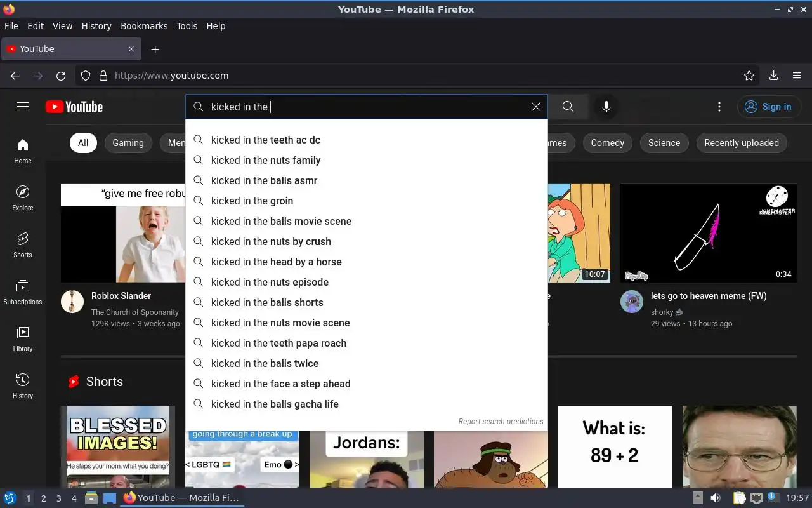Open 'lets go to heaven meme (FW)' title

(x=709, y=296)
